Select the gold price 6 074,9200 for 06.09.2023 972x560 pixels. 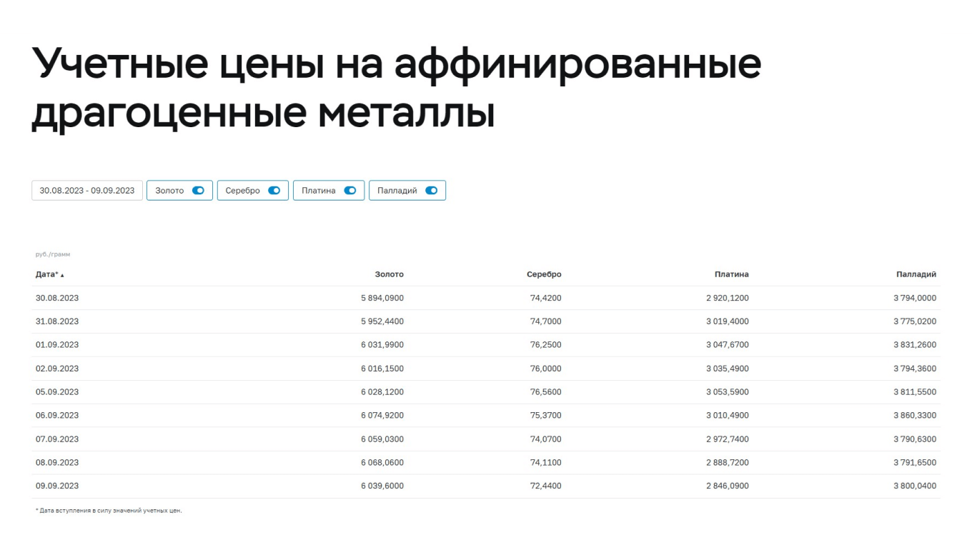[x=381, y=415]
